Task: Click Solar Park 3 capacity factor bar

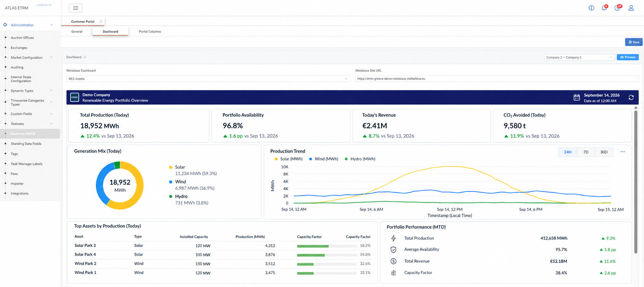Action: pos(327,246)
